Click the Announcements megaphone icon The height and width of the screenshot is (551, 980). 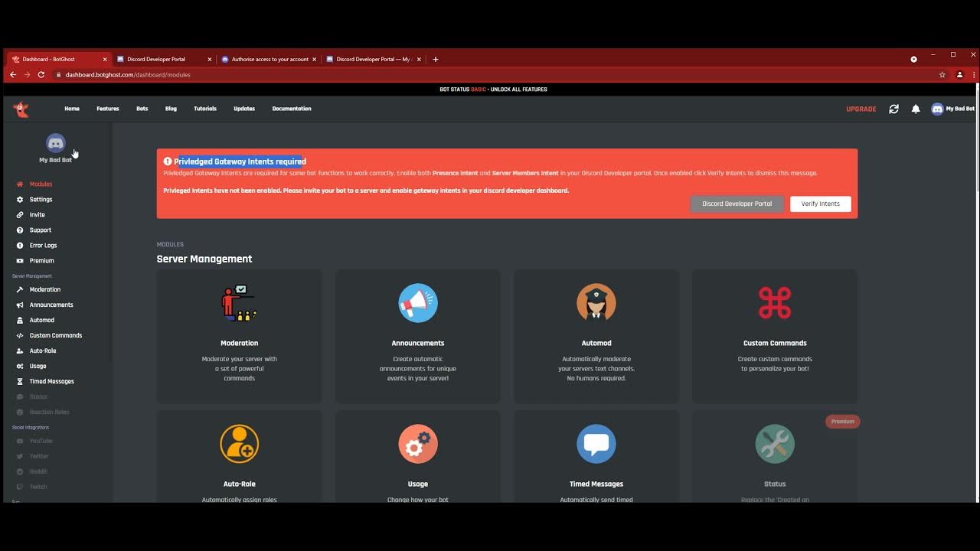point(418,302)
